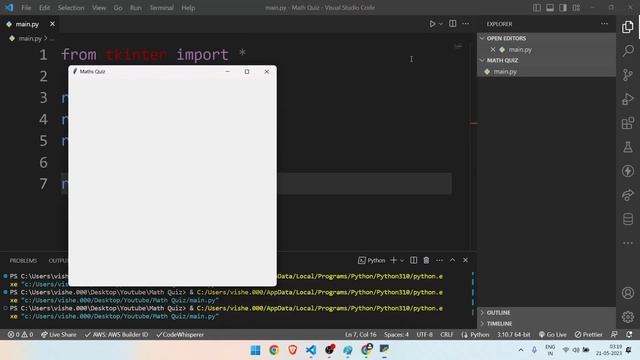Expand the Timeline section
Viewport: 640px width, 360px height.
click(x=499, y=324)
